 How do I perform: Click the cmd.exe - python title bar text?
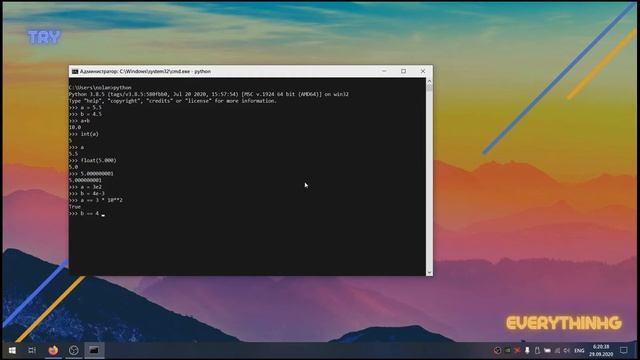[x=145, y=71]
